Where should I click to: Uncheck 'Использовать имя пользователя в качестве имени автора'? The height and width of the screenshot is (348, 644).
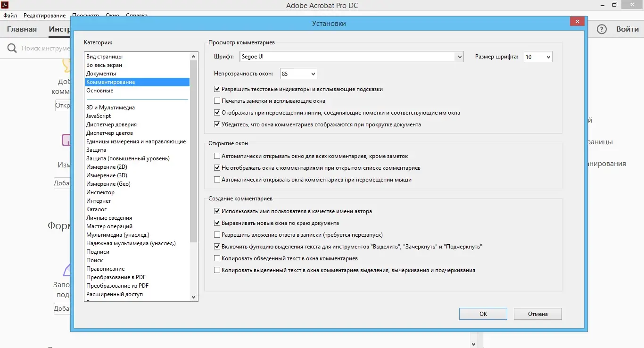coord(217,211)
